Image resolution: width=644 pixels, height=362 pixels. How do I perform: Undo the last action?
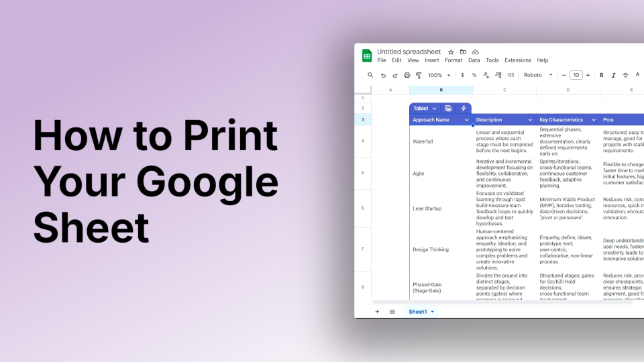[383, 75]
